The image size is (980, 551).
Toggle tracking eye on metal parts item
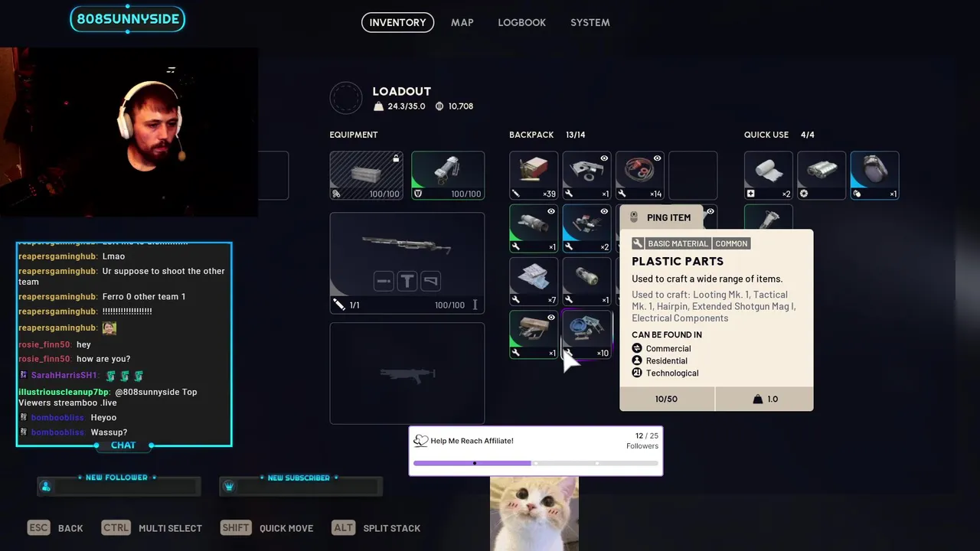pyautogui.click(x=604, y=158)
